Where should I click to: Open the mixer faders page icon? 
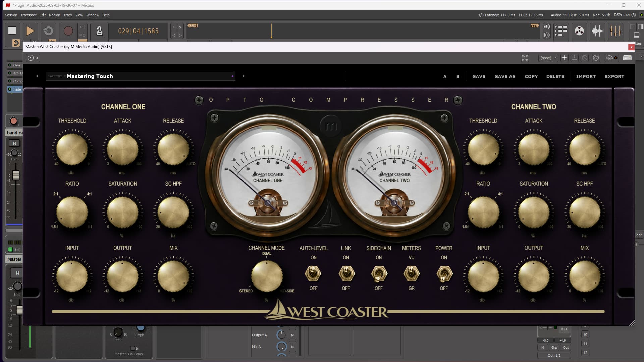pyautogui.click(x=615, y=31)
